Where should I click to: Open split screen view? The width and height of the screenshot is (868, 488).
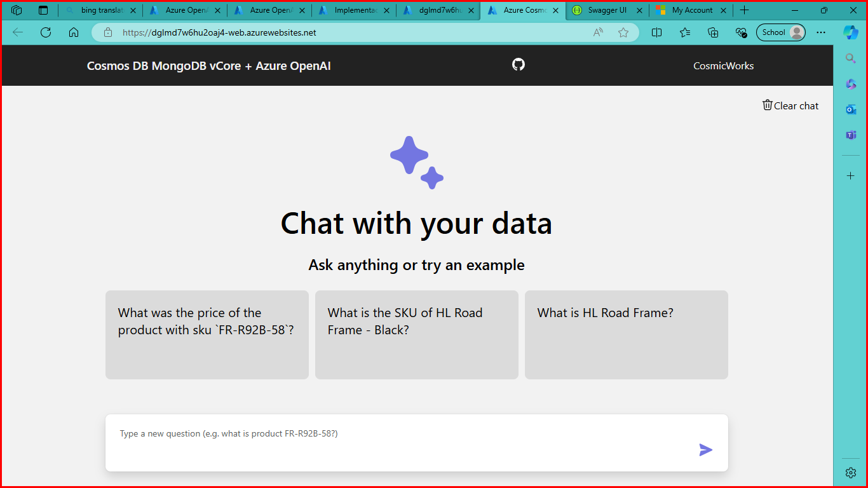click(657, 32)
